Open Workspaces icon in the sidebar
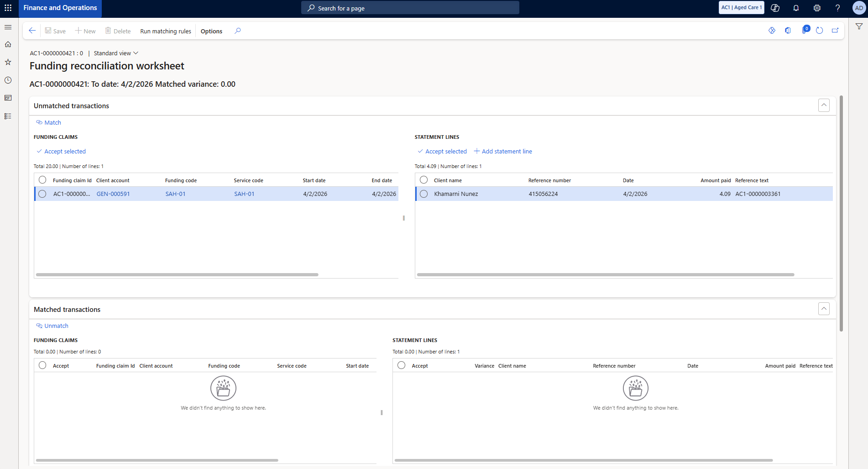The height and width of the screenshot is (469, 868). click(x=8, y=98)
